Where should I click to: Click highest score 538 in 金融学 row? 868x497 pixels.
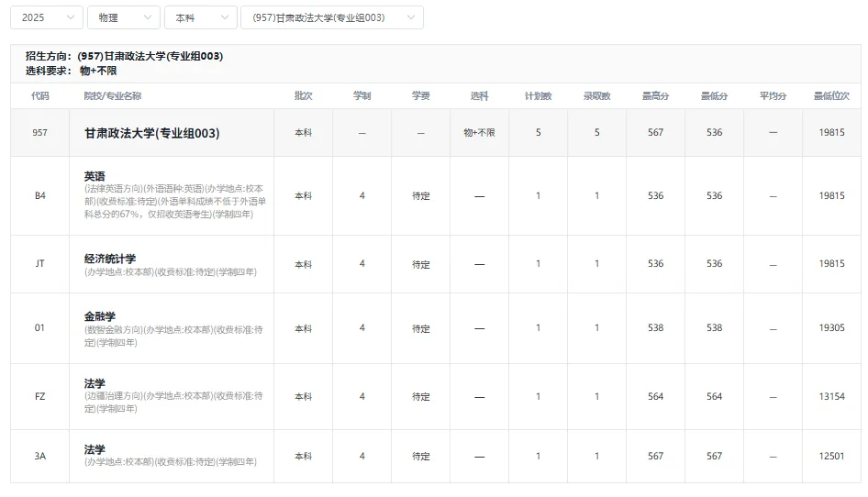point(655,327)
